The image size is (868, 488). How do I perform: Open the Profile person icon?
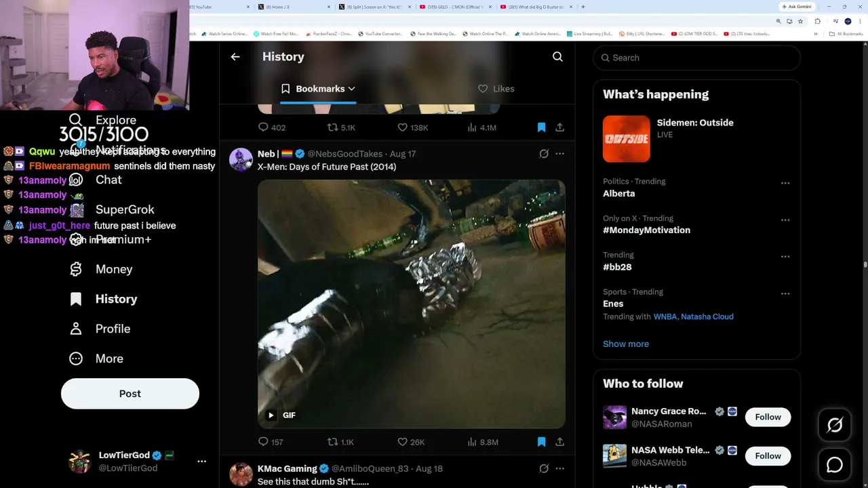click(x=76, y=329)
